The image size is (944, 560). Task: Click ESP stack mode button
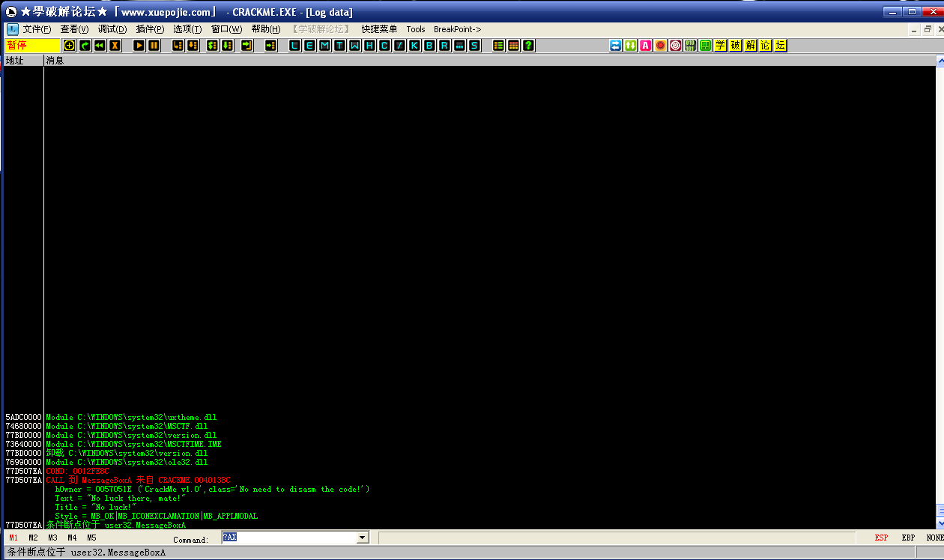click(x=881, y=538)
